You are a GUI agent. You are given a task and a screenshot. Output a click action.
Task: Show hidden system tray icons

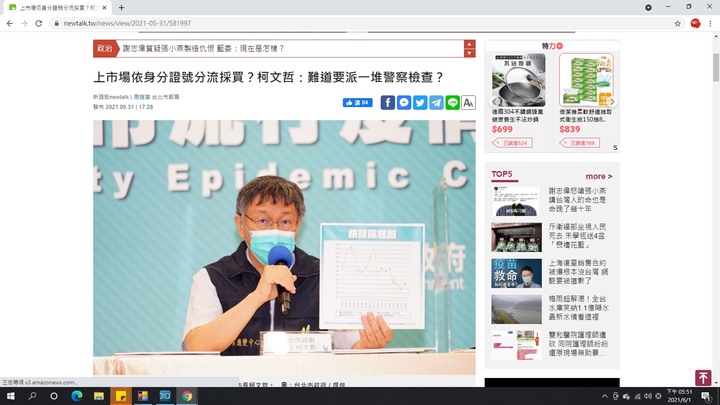pos(605,396)
